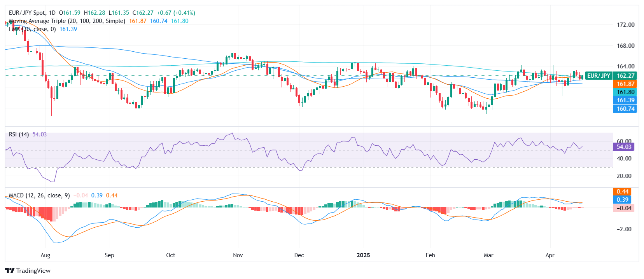
Task: Click the pink -0.04 MACD histogram tag
Action: (x=623, y=208)
